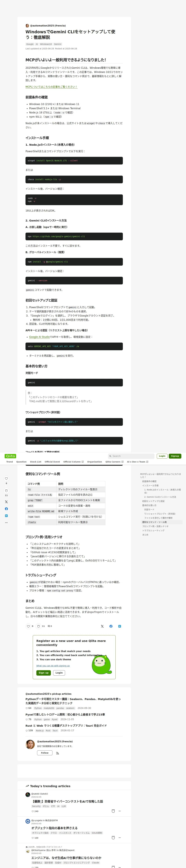186x868 pixels.
Task: Click Sign up in the register banner
Action: 44,673
